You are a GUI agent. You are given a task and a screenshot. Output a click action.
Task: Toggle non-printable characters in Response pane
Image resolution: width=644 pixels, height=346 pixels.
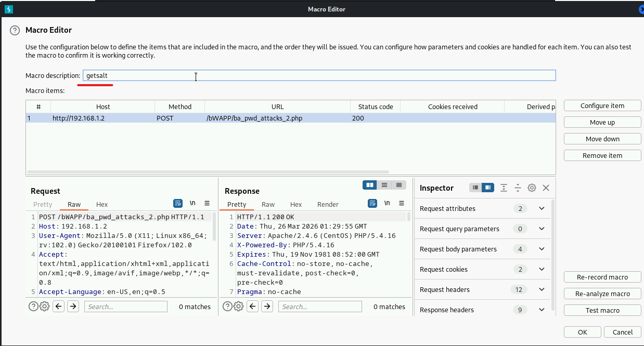tap(387, 203)
